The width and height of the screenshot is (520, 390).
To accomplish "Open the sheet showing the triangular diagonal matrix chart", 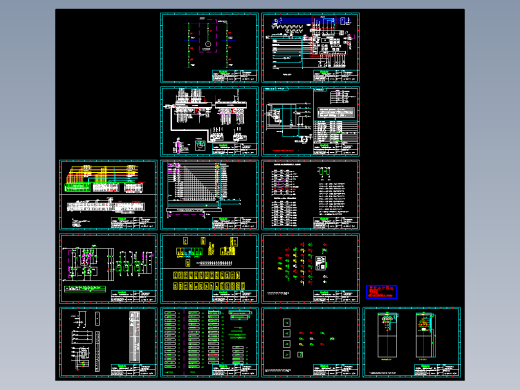I will [209, 195].
